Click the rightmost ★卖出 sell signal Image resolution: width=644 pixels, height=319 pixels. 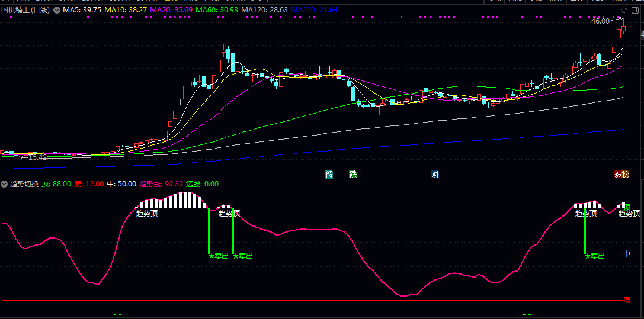click(595, 256)
